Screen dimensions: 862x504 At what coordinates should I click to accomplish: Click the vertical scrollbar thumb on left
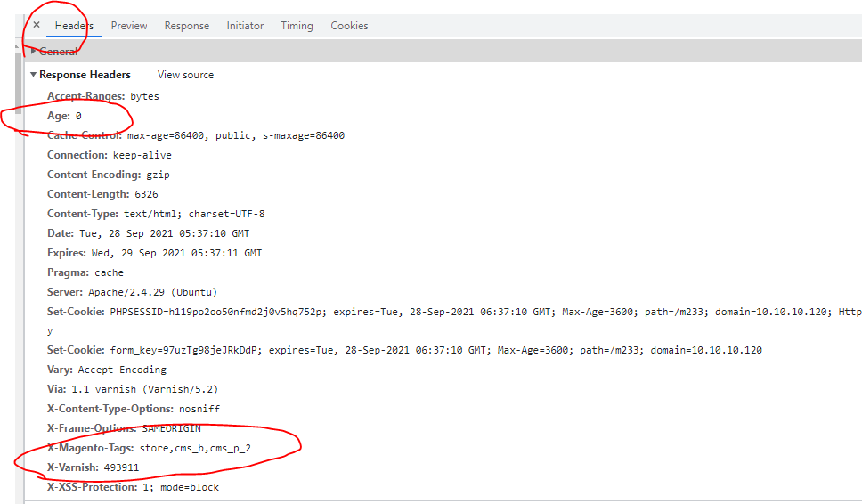18,84
